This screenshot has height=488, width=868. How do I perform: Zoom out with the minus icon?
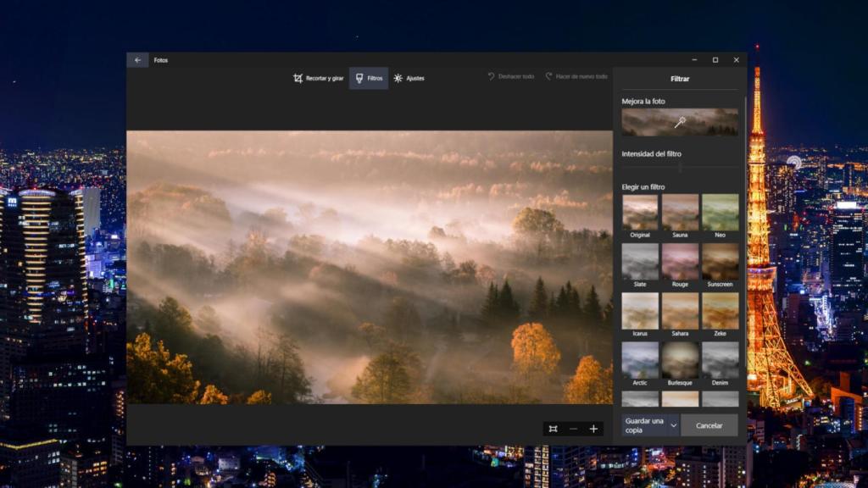point(574,428)
